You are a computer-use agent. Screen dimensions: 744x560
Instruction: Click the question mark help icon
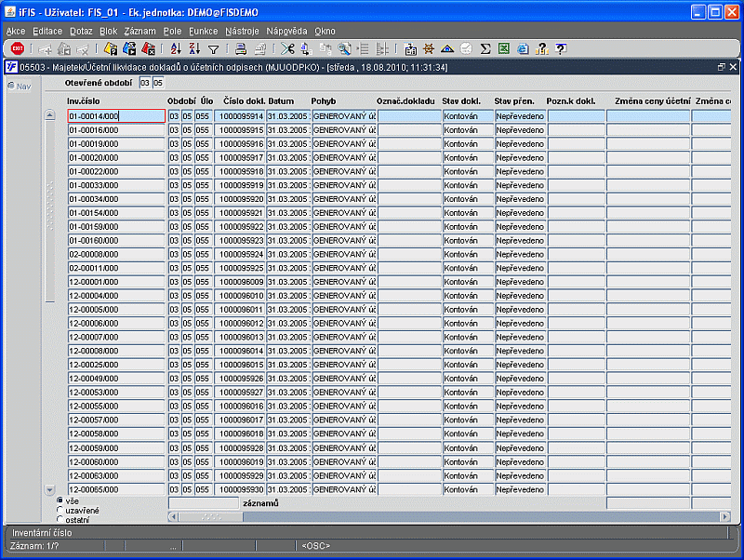tap(561, 48)
